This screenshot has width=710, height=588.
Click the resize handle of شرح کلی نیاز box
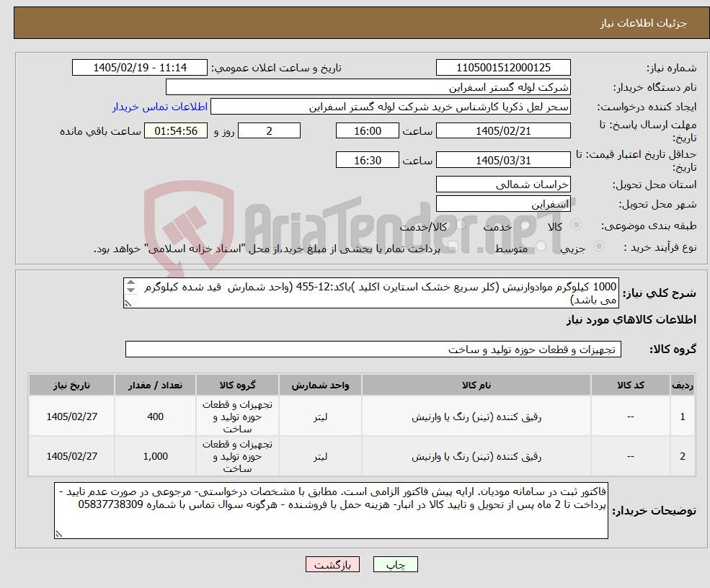coord(128,303)
